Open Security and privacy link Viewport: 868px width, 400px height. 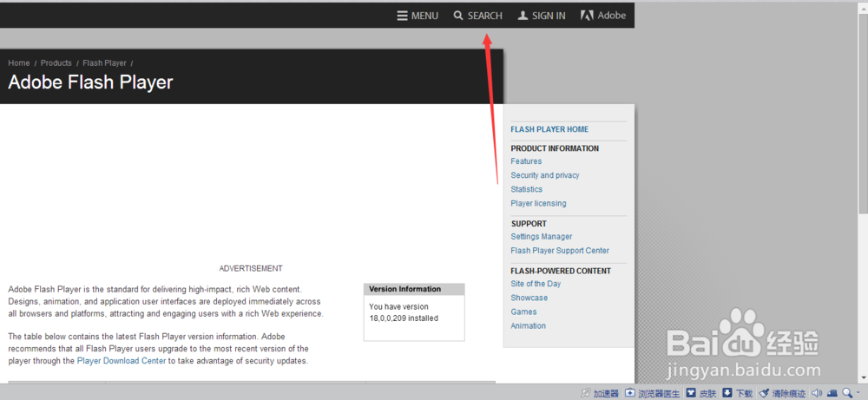(545, 175)
